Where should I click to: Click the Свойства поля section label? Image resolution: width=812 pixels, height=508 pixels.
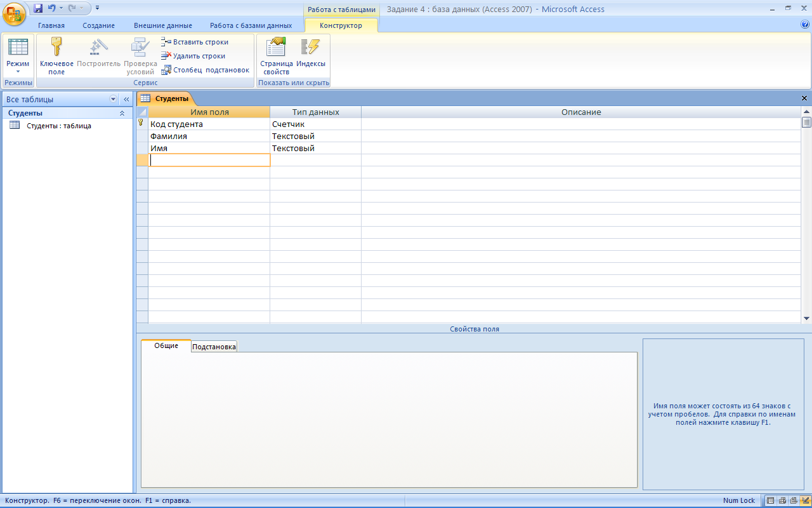point(475,329)
